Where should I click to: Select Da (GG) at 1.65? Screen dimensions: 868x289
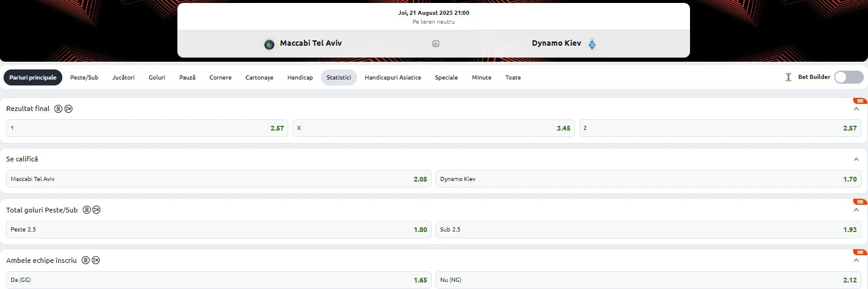point(219,280)
